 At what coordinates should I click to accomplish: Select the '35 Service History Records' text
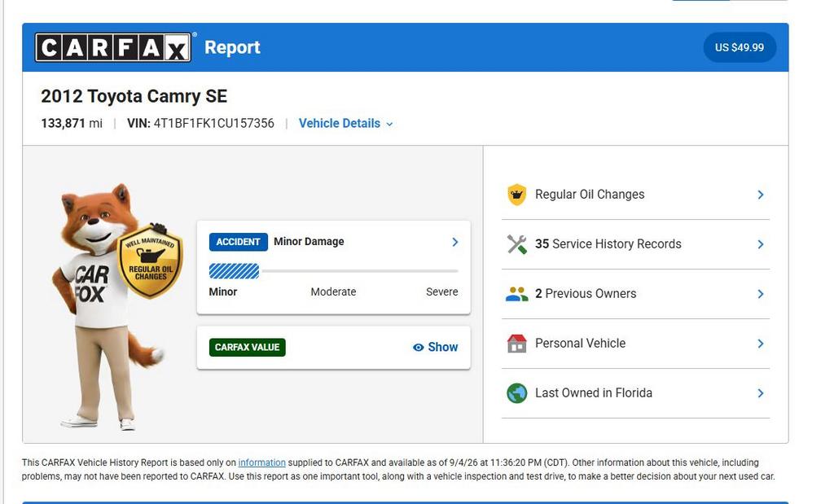point(608,244)
